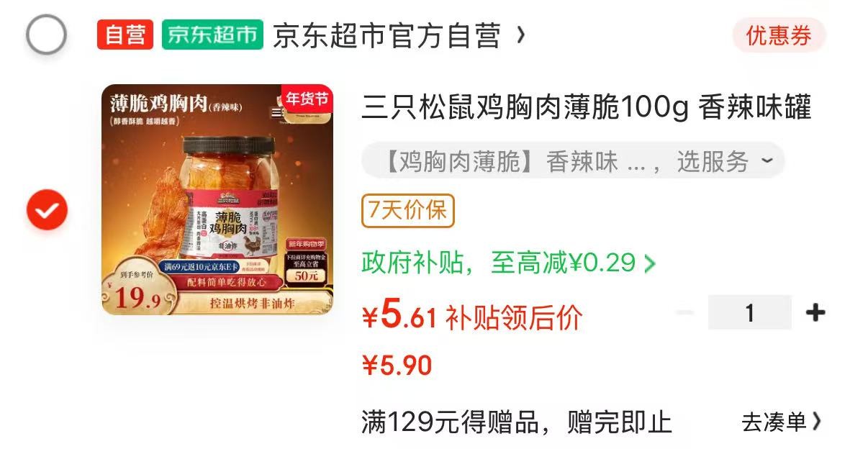868x449 pixels.
Task: Tap the red 自营 badge
Action: pos(125,35)
